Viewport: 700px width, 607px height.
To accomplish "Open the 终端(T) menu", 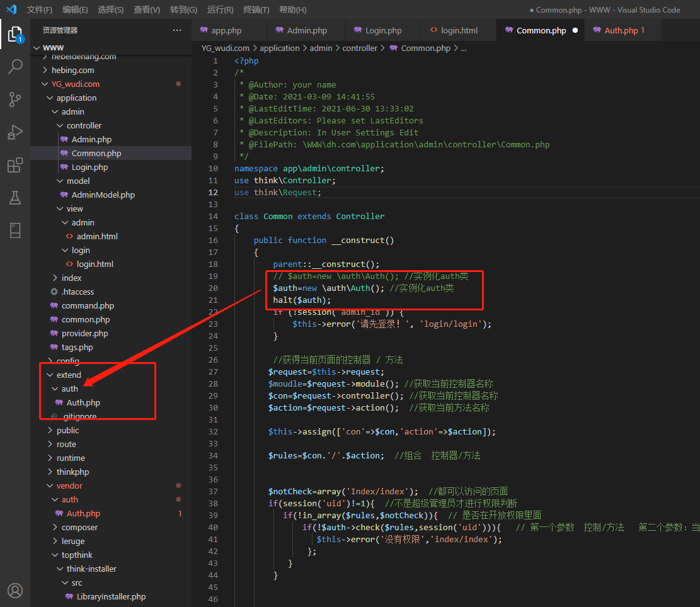I will click(x=256, y=9).
